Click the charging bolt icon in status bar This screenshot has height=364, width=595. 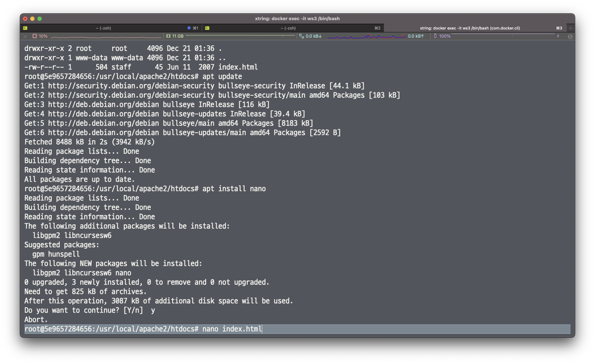(x=558, y=36)
